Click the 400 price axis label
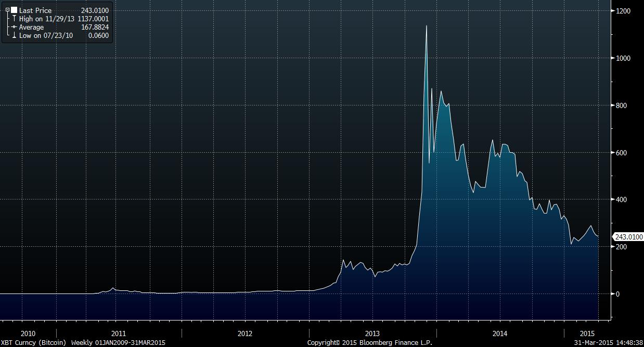The height and width of the screenshot is (347, 644). click(622, 199)
